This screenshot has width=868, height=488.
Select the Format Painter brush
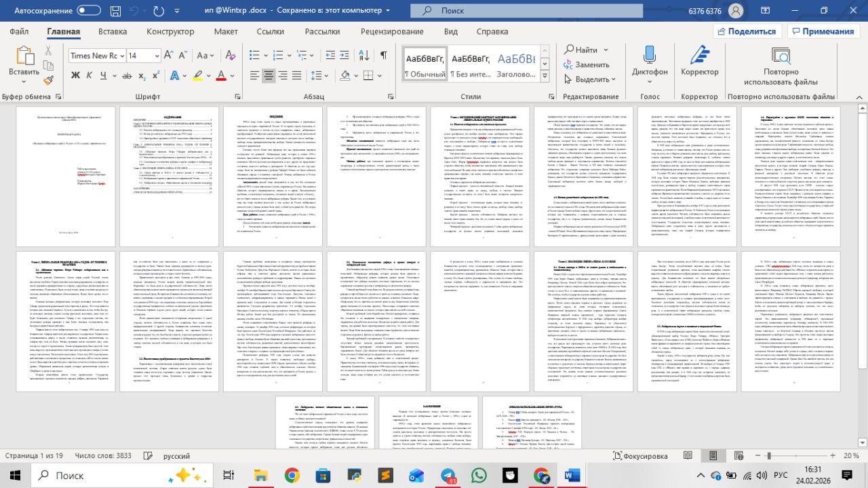click(x=49, y=80)
